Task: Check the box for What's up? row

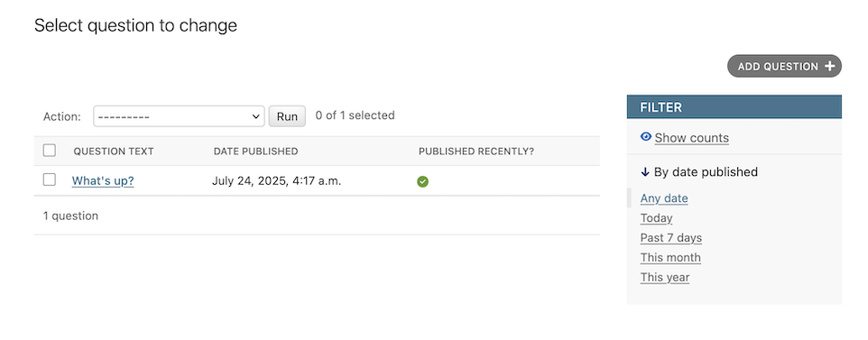Action: (50, 179)
